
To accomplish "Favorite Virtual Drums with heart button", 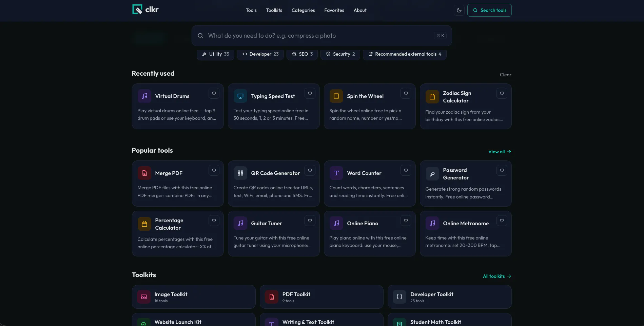I will [214, 93].
